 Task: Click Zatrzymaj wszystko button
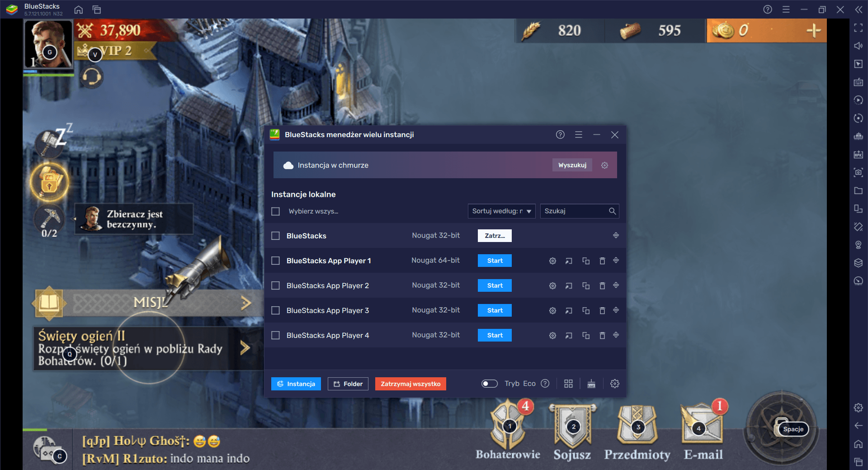(410, 384)
